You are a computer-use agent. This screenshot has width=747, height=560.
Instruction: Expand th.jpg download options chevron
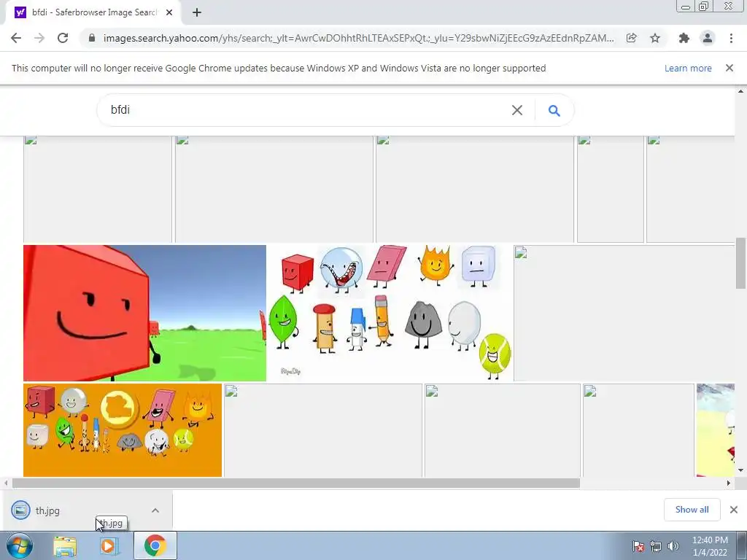[155, 510]
